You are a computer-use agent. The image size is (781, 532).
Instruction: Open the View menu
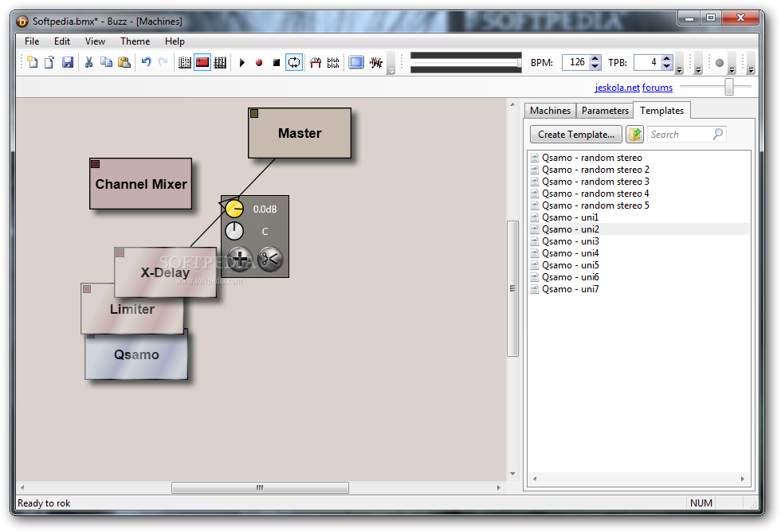click(x=95, y=41)
